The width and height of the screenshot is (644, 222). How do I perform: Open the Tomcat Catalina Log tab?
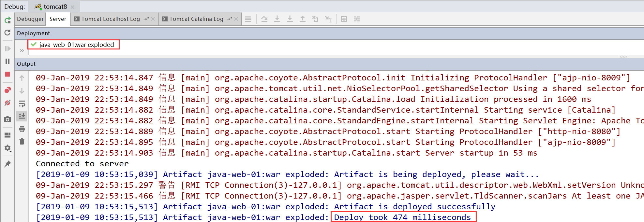(x=196, y=19)
